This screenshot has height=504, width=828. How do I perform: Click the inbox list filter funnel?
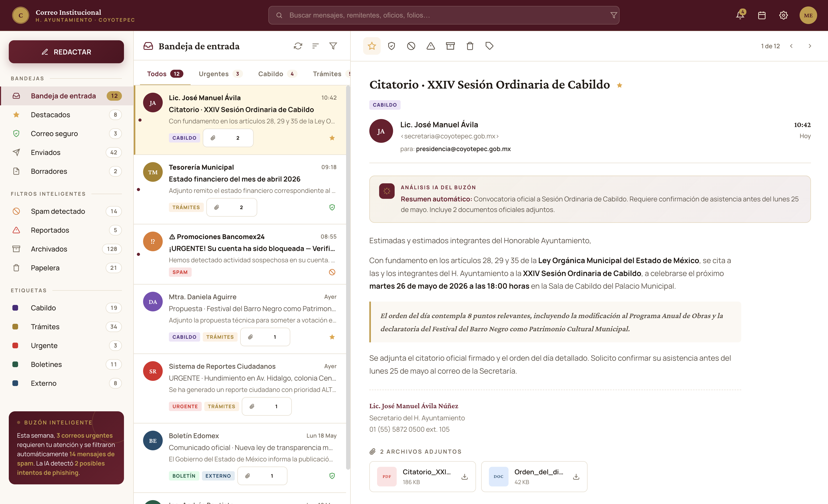tap(333, 46)
